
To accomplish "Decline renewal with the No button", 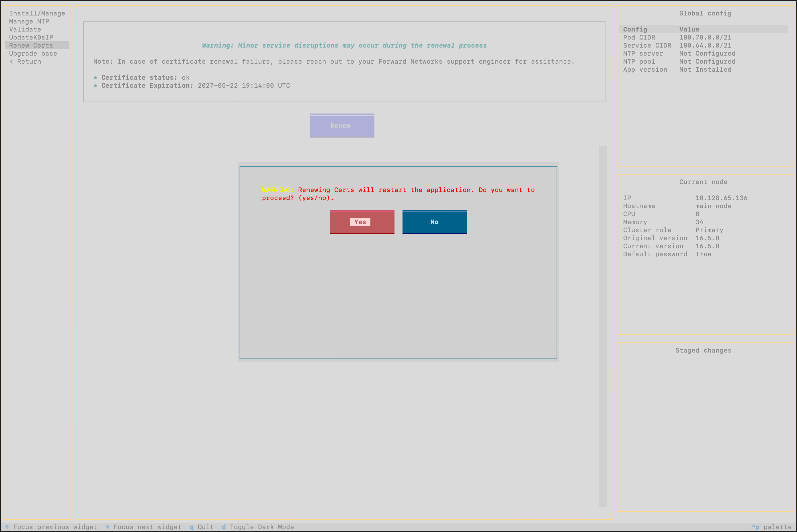I will (x=434, y=222).
